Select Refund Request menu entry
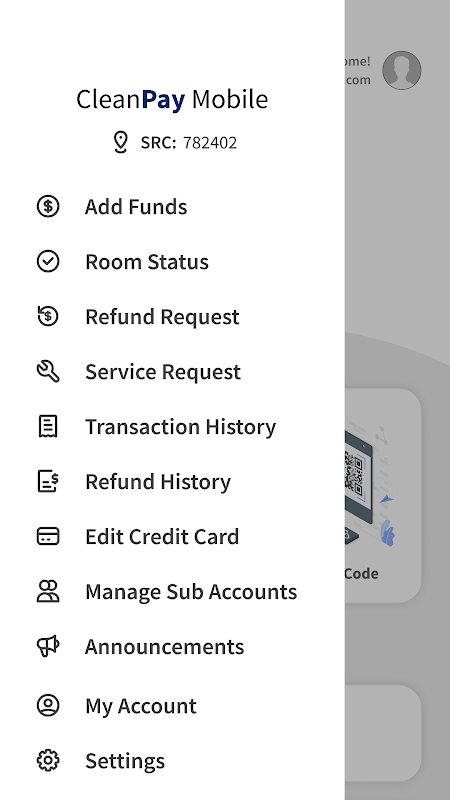The width and height of the screenshot is (450, 800). [x=172, y=317]
